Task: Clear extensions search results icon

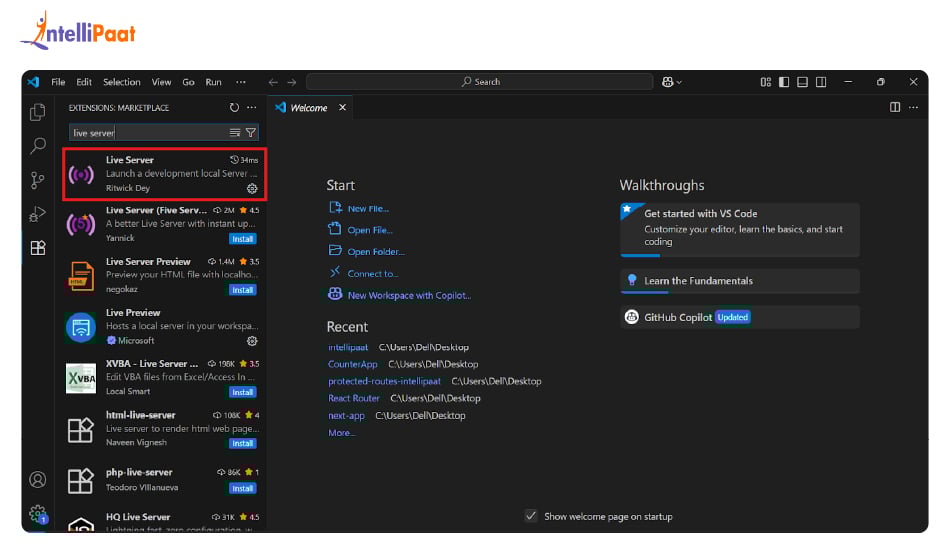Action: click(x=235, y=133)
